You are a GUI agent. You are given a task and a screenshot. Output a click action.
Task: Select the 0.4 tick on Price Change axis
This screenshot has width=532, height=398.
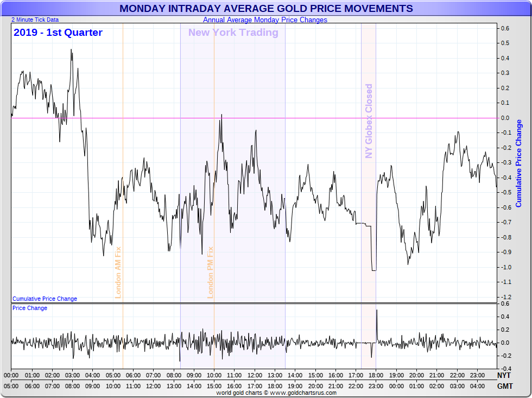click(x=505, y=317)
